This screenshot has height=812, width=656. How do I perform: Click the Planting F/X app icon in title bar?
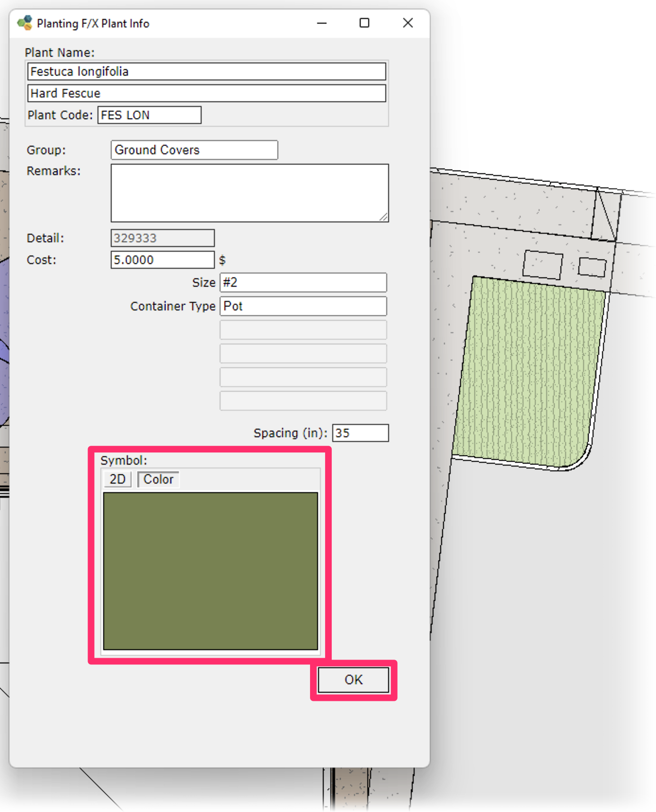[25, 23]
